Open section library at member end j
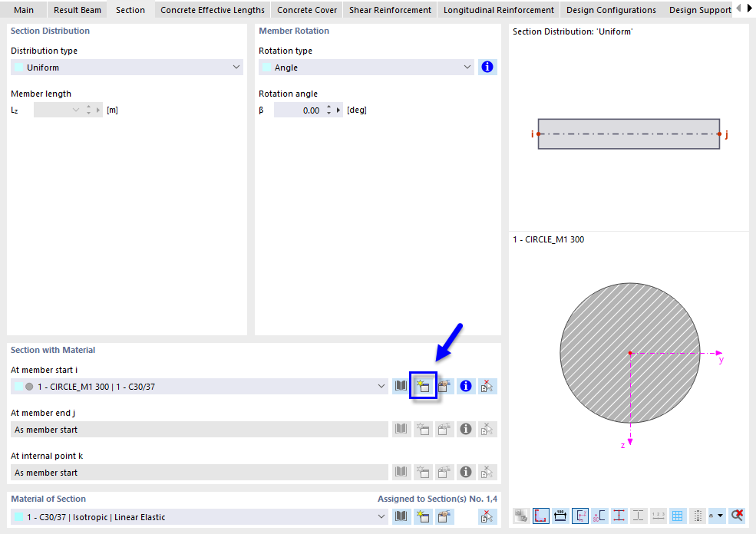 point(401,429)
